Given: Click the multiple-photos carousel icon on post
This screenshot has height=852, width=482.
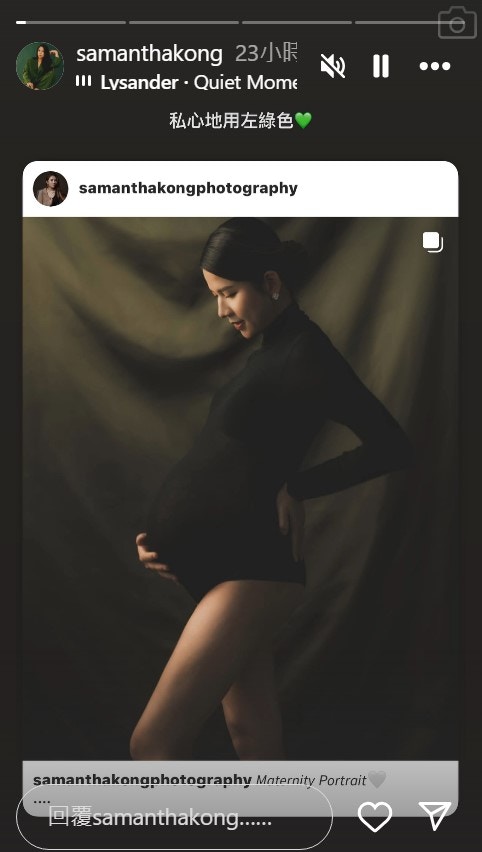Looking at the screenshot, I should coord(433,242).
